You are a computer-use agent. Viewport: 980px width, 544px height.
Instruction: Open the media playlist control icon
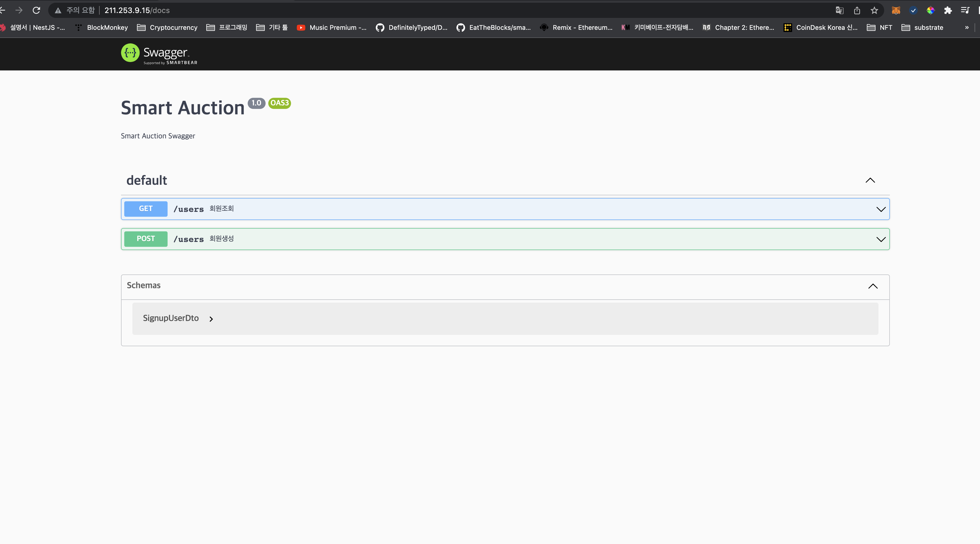pyautogui.click(x=965, y=10)
